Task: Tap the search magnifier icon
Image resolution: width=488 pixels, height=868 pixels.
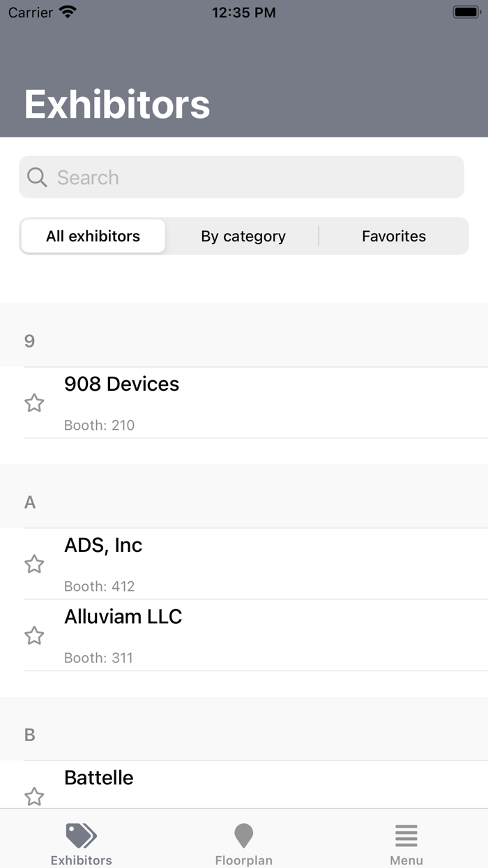Action: (37, 177)
